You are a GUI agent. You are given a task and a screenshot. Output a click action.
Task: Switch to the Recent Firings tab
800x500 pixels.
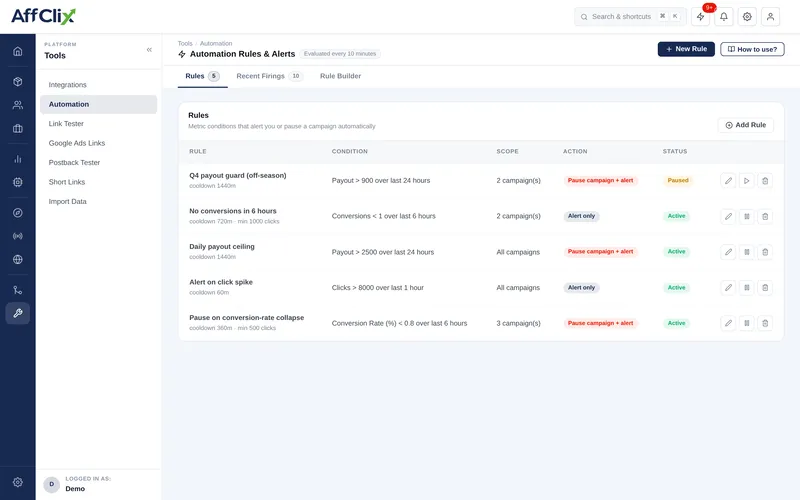point(269,76)
